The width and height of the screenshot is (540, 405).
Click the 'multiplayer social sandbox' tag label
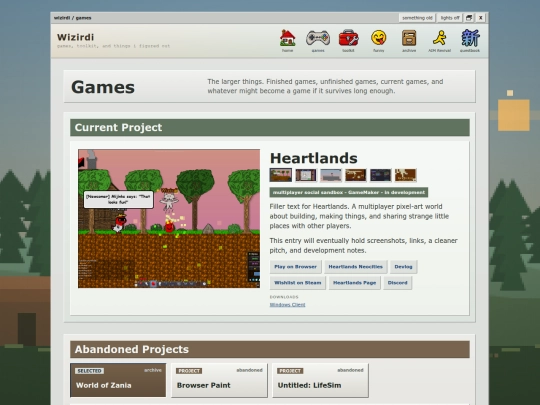click(349, 192)
